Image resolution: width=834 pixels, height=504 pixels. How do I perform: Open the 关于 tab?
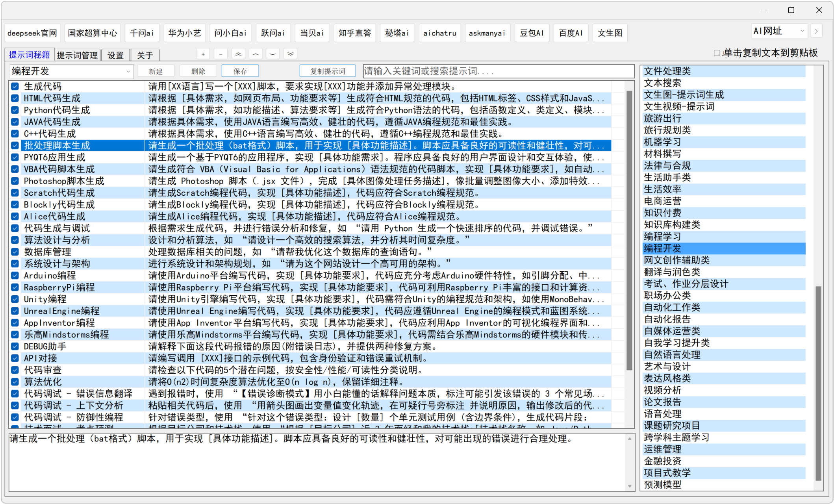pos(145,55)
